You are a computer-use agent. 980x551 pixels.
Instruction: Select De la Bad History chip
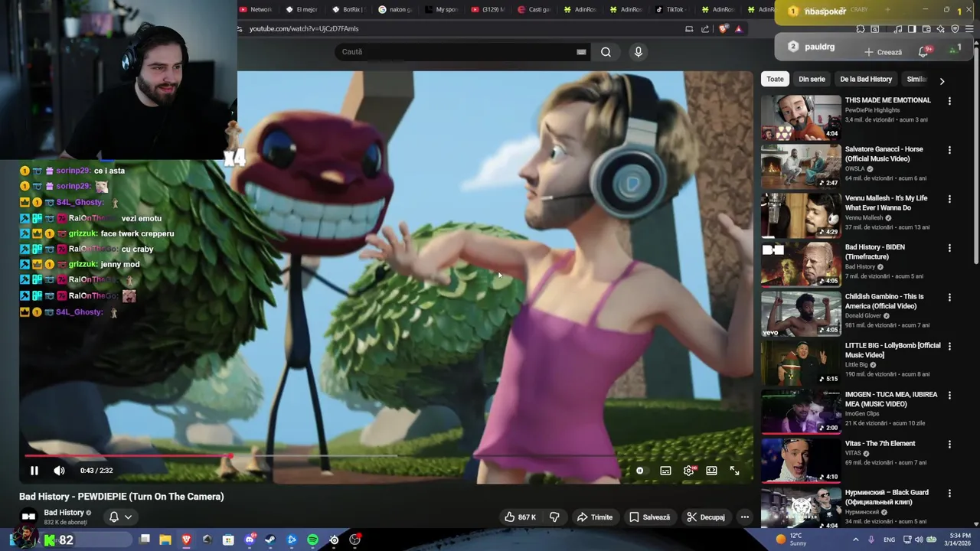866,79
